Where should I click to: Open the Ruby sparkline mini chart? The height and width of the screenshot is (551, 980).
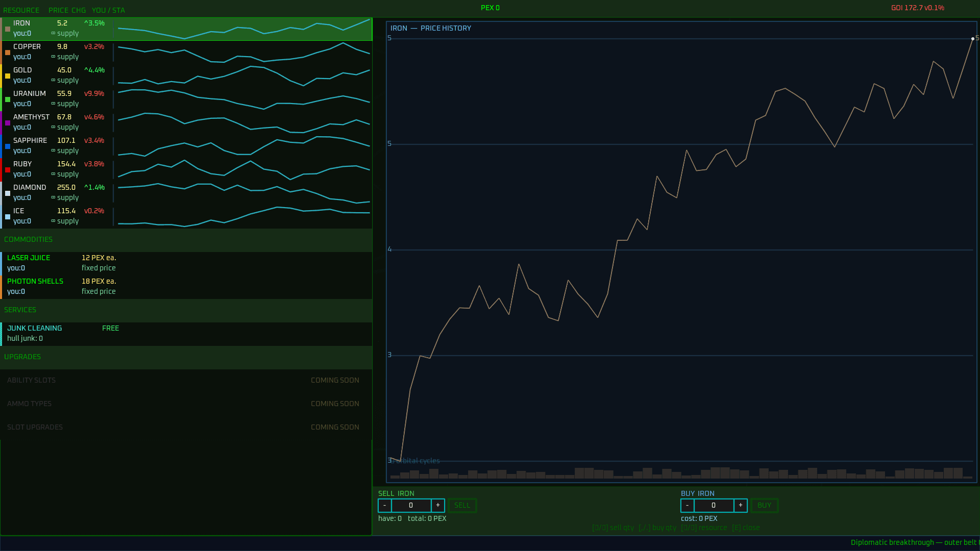tap(243, 170)
